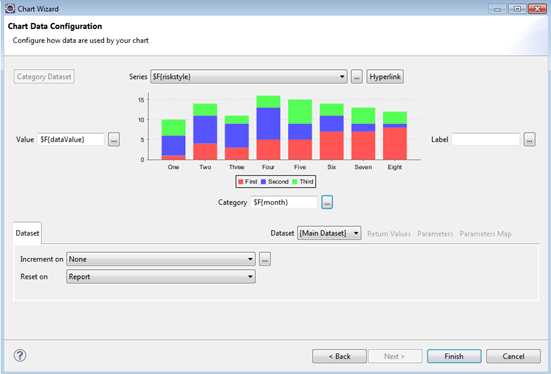This screenshot has height=374, width=551.
Task: Open expression editor beside Increment on
Action: coord(265,259)
